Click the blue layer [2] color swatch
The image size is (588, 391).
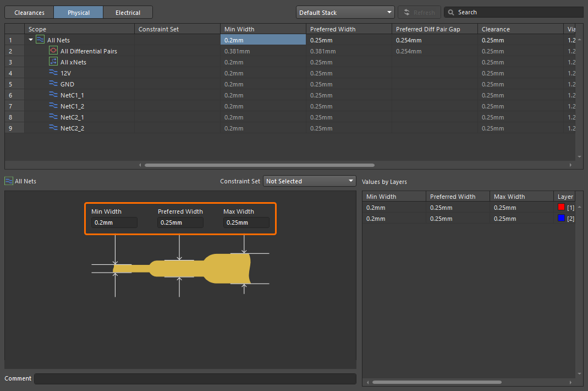pyautogui.click(x=561, y=218)
